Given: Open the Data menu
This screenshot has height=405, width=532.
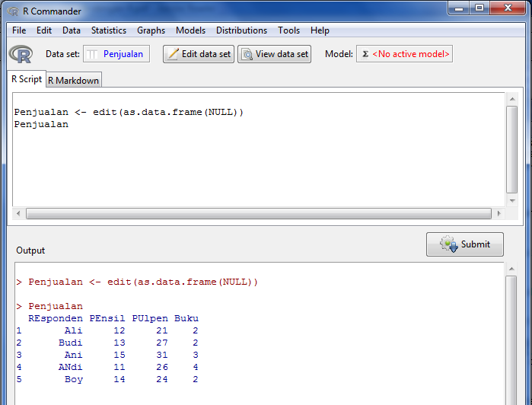Looking at the screenshot, I should pyautogui.click(x=72, y=30).
